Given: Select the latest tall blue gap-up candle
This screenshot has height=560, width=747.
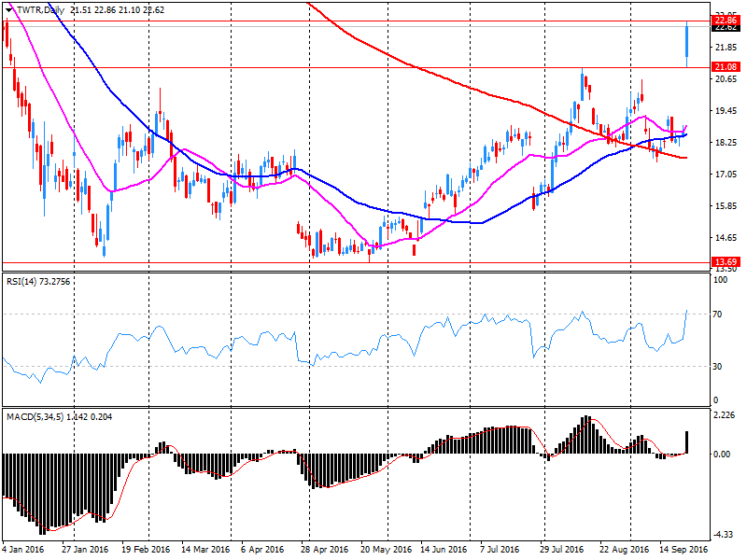Looking at the screenshot, I should (687, 44).
